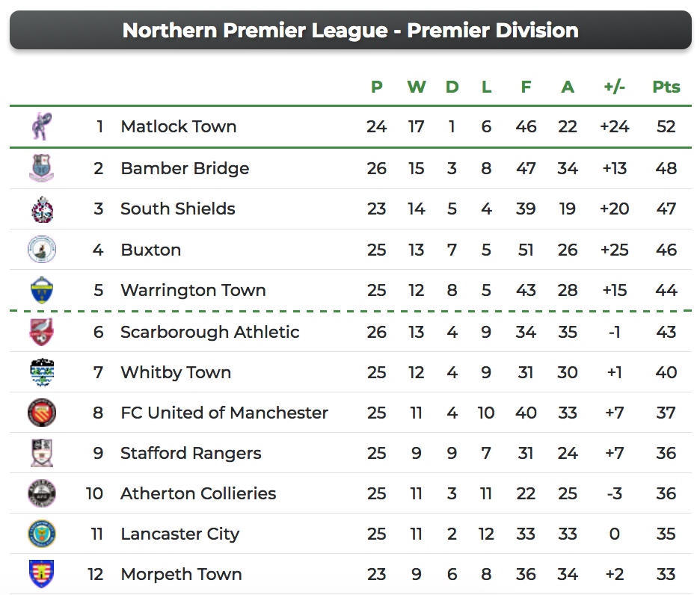Click the +/- goal difference column header
The width and height of the screenshot is (700, 595).
614,87
